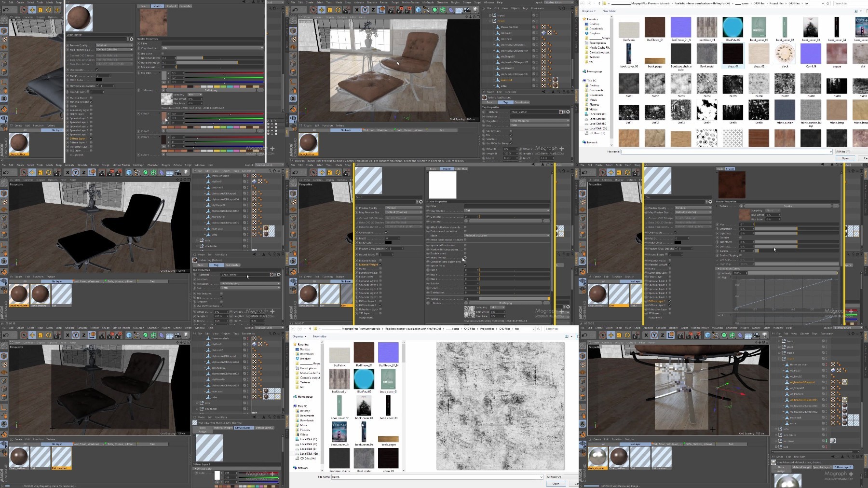Screen dimensions: 868x488
Task: Click New folder in top-right file dialog
Action: coord(609,11)
